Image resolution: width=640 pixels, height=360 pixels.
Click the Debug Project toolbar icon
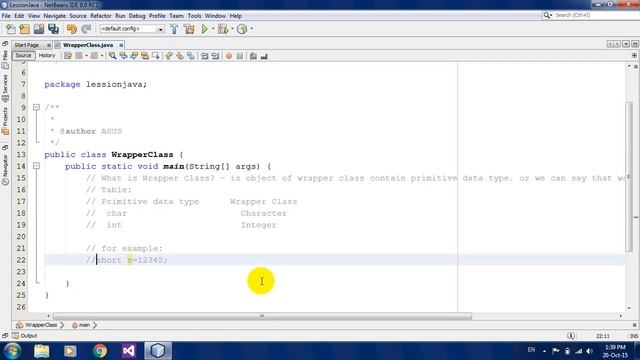(x=223, y=29)
